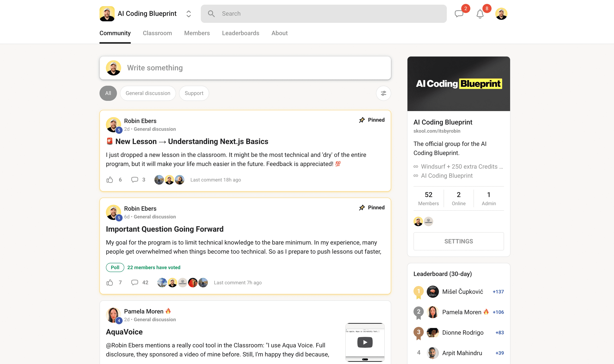The width and height of the screenshot is (614, 364).
Task: Click 22 members have voted
Action: (154, 267)
